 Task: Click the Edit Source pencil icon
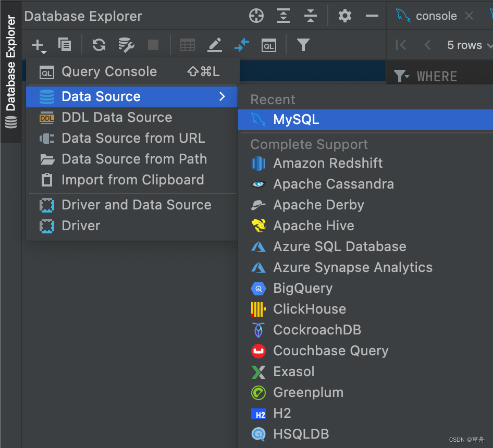(215, 45)
